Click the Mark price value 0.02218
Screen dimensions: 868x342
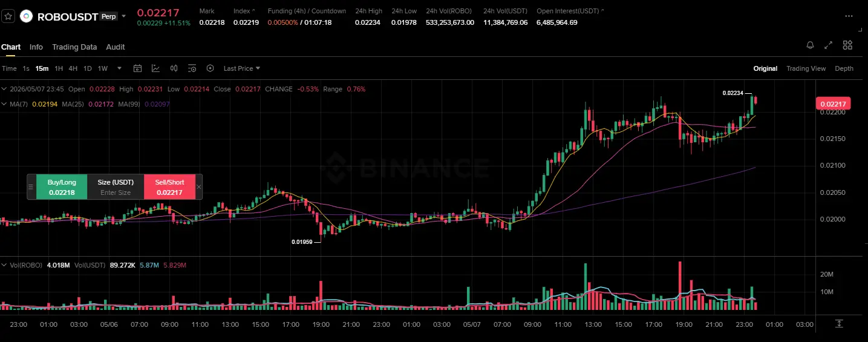(x=212, y=22)
